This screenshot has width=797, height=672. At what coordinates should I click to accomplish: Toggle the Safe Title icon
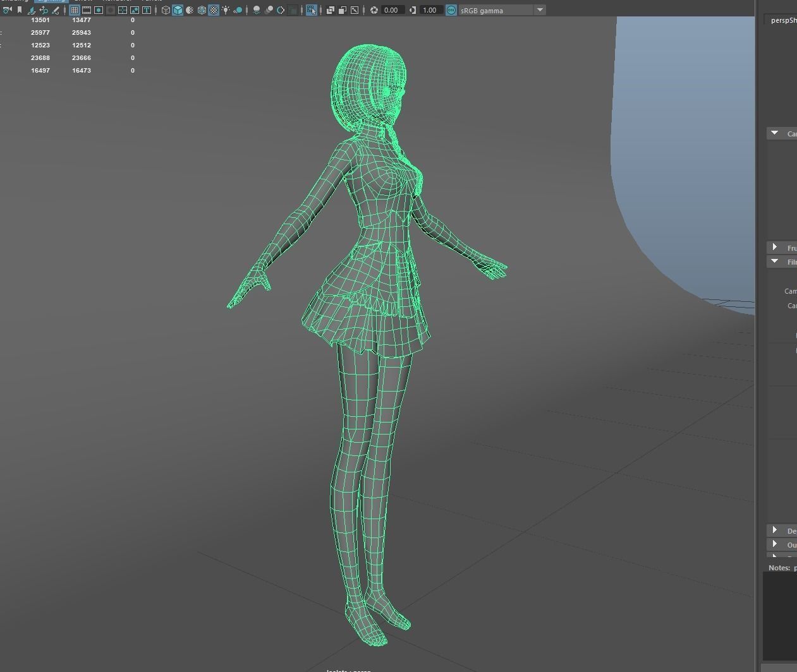(147, 10)
